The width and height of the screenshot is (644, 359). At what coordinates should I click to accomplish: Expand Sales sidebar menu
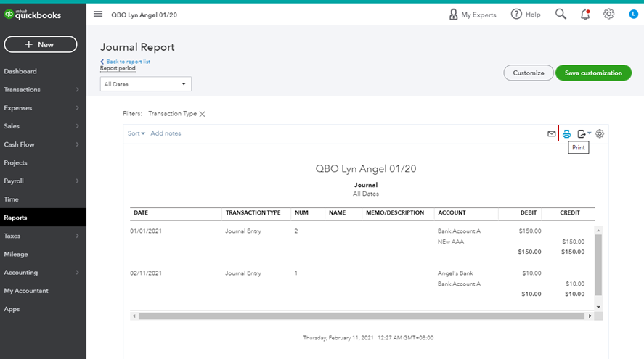[43, 126]
